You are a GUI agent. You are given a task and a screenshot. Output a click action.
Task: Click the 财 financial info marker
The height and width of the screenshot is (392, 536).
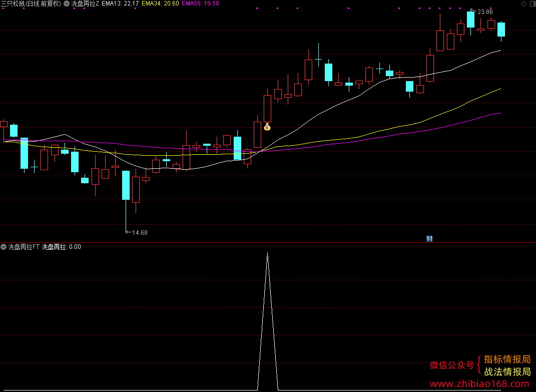coord(430,239)
